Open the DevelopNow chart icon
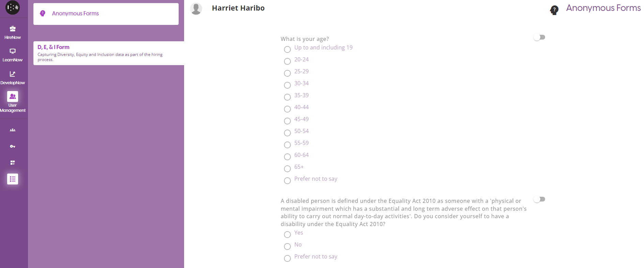 point(13,74)
